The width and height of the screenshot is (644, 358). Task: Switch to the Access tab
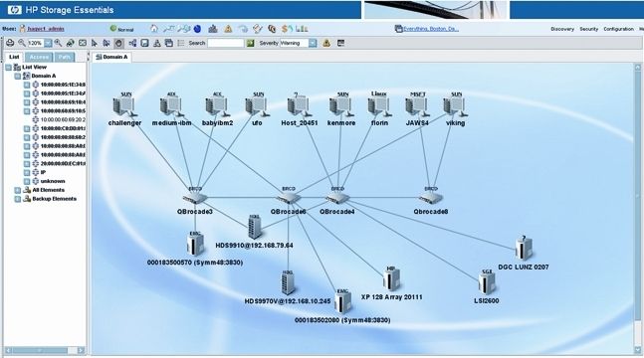[39, 57]
